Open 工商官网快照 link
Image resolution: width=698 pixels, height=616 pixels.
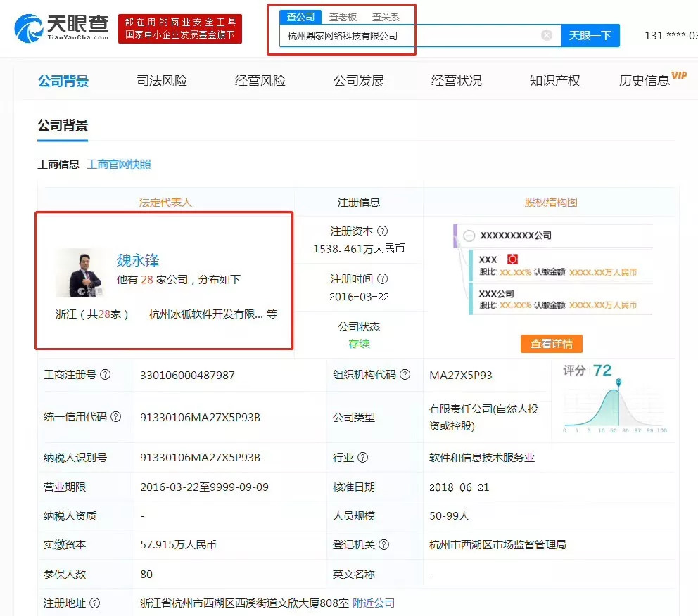pyautogui.click(x=118, y=165)
